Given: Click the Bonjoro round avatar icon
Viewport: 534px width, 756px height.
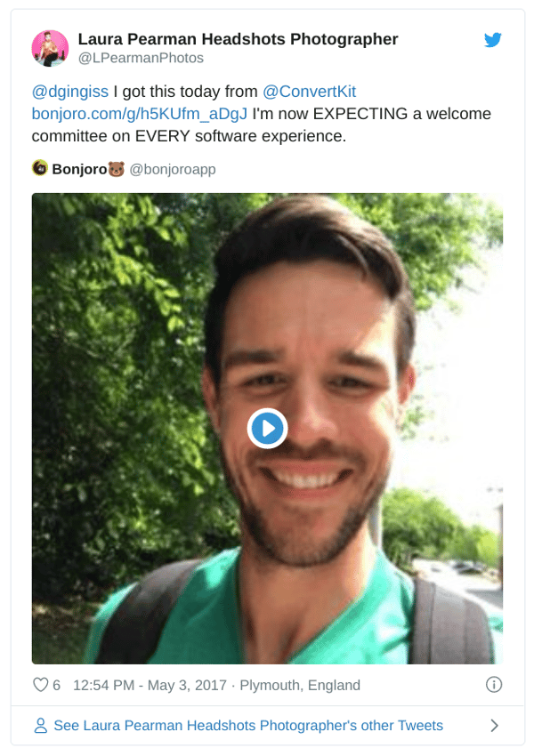Looking at the screenshot, I should [x=40, y=168].
